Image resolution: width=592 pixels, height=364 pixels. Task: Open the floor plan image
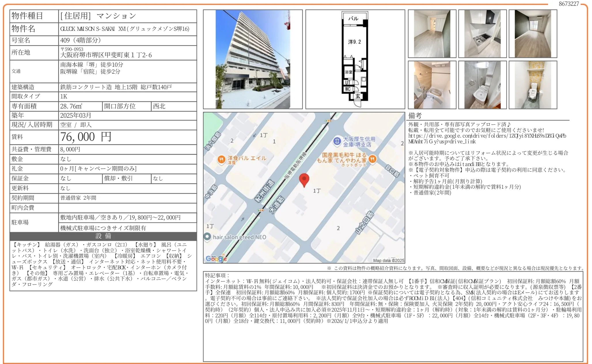click(355, 59)
